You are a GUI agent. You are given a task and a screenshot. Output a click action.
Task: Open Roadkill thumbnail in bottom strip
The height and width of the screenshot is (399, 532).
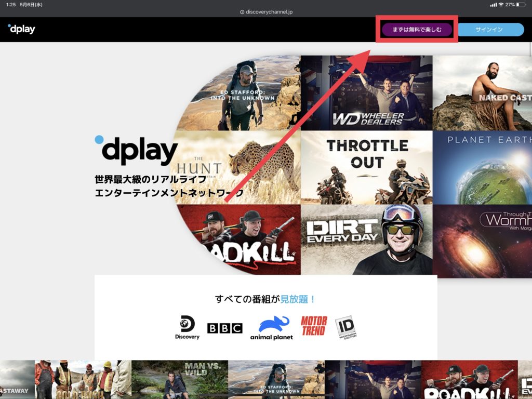pyautogui.click(x=470, y=380)
